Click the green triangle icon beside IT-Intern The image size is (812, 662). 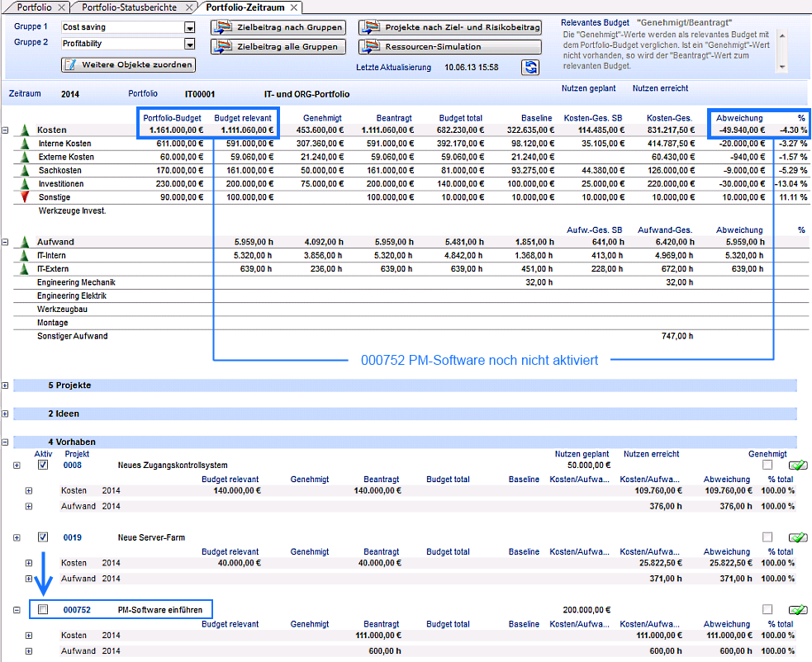[25, 256]
